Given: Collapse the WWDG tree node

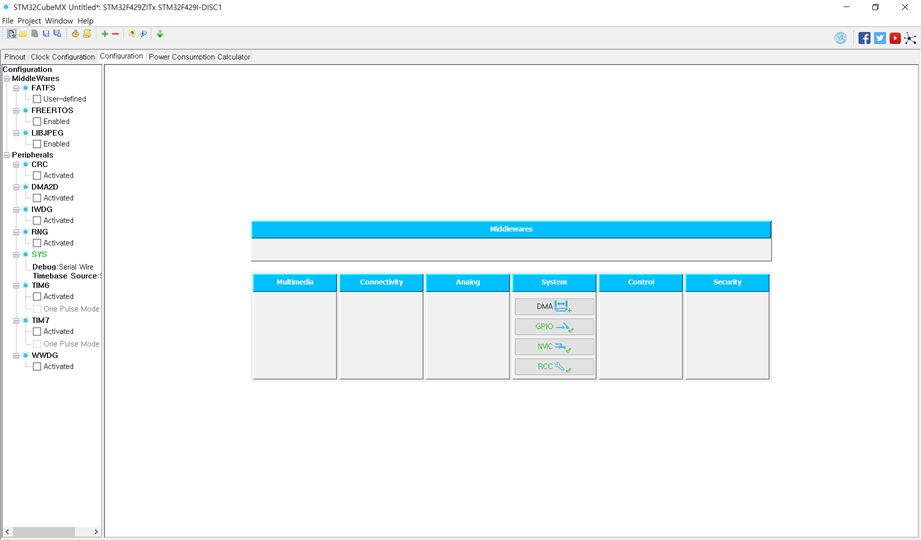Looking at the screenshot, I should [x=16, y=355].
